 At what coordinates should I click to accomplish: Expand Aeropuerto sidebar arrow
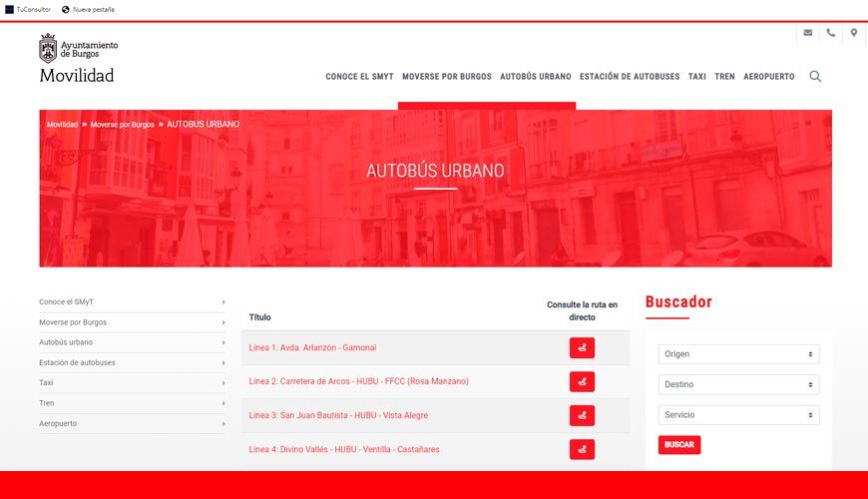click(223, 424)
